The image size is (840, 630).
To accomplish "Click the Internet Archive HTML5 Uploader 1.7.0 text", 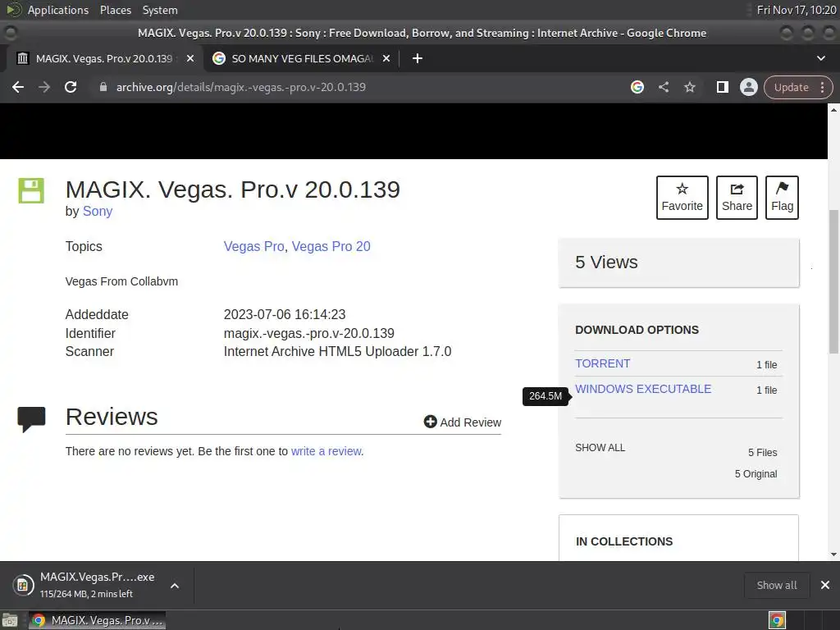I will (337, 351).
